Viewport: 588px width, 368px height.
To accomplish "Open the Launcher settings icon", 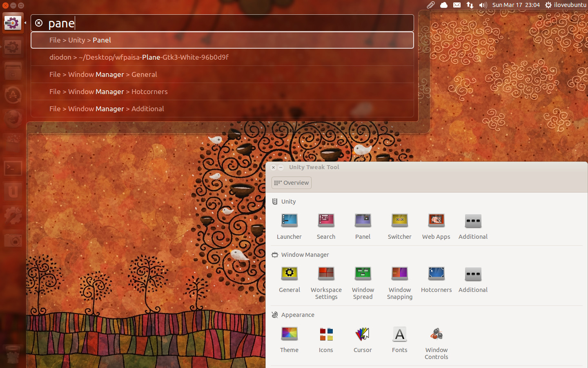I will (289, 221).
